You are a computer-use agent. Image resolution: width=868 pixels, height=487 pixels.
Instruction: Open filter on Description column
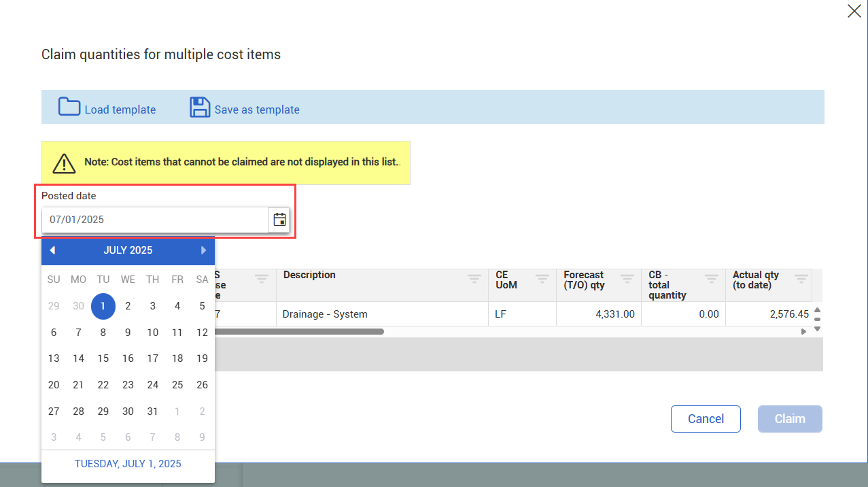click(x=474, y=278)
